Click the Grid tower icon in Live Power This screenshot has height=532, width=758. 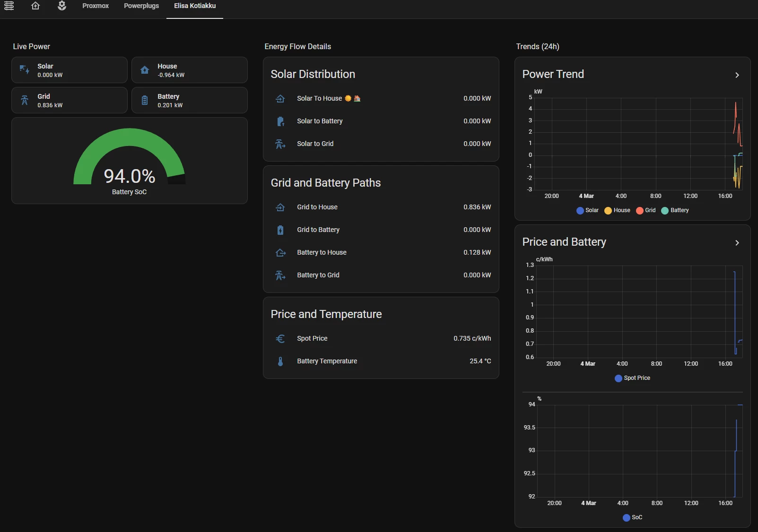25,100
